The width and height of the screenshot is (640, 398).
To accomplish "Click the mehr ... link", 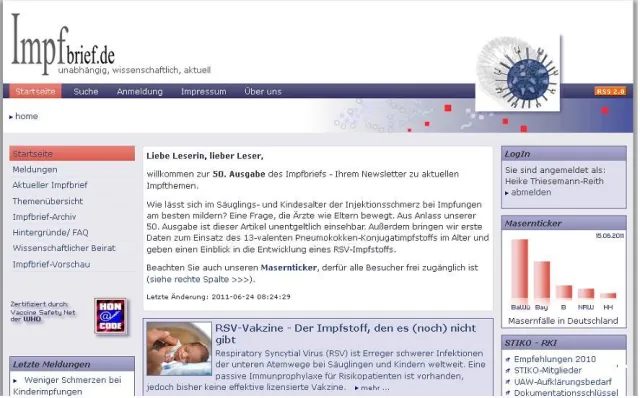I will (x=375, y=388).
